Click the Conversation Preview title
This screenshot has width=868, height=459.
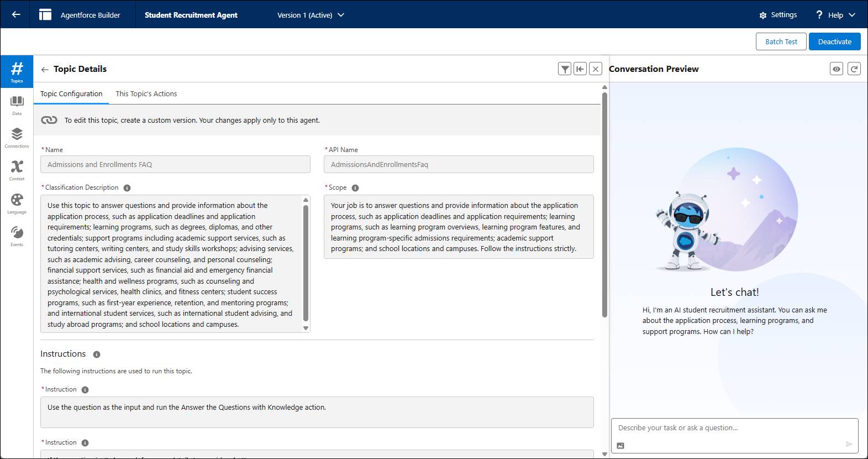click(654, 69)
